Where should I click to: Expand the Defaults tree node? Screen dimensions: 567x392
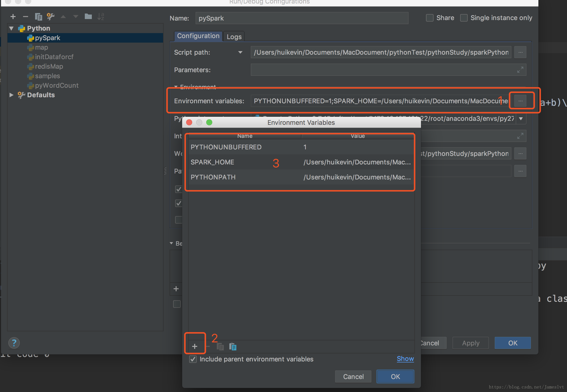point(11,95)
